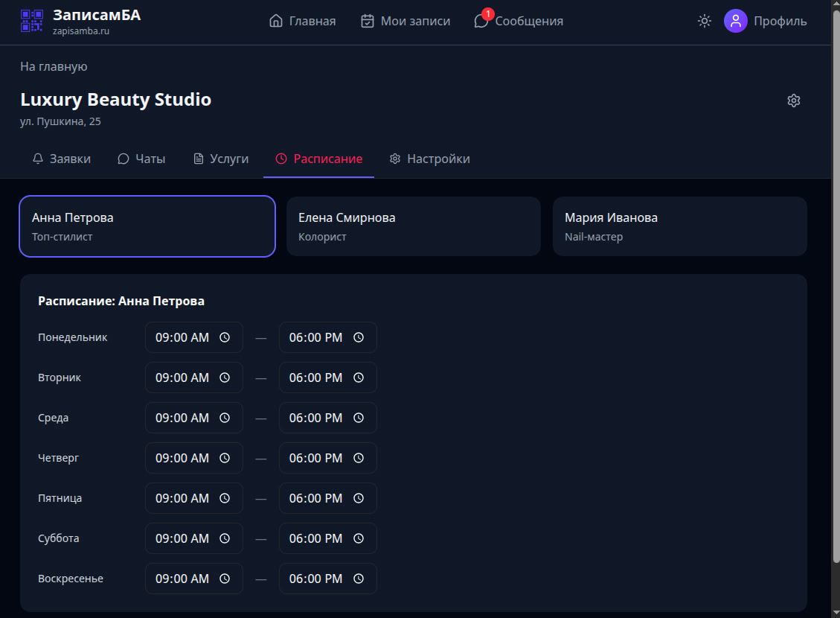Click the Luxury Beauty Studio heading
840x618 pixels.
(116, 99)
